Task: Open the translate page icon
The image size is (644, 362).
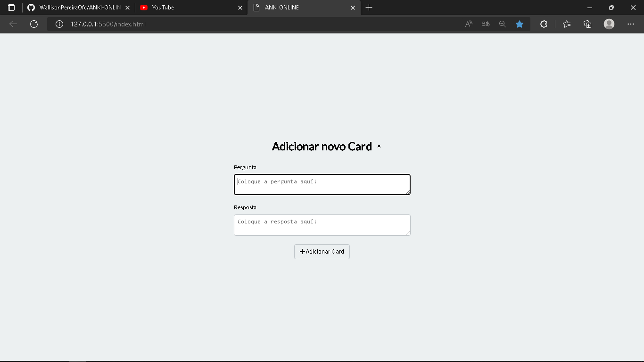Action: [x=485, y=24]
